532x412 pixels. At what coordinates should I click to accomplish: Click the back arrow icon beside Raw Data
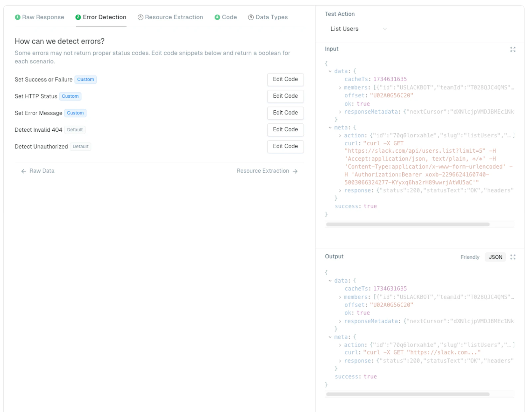[x=24, y=171]
